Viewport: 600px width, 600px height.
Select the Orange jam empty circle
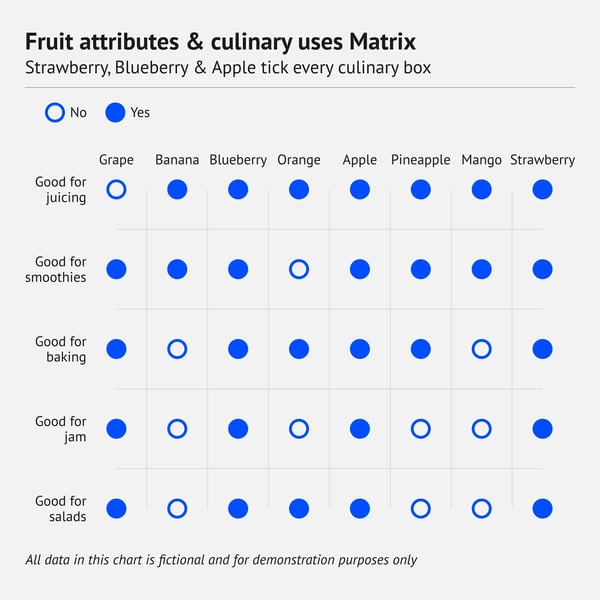(x=299, y=429)
